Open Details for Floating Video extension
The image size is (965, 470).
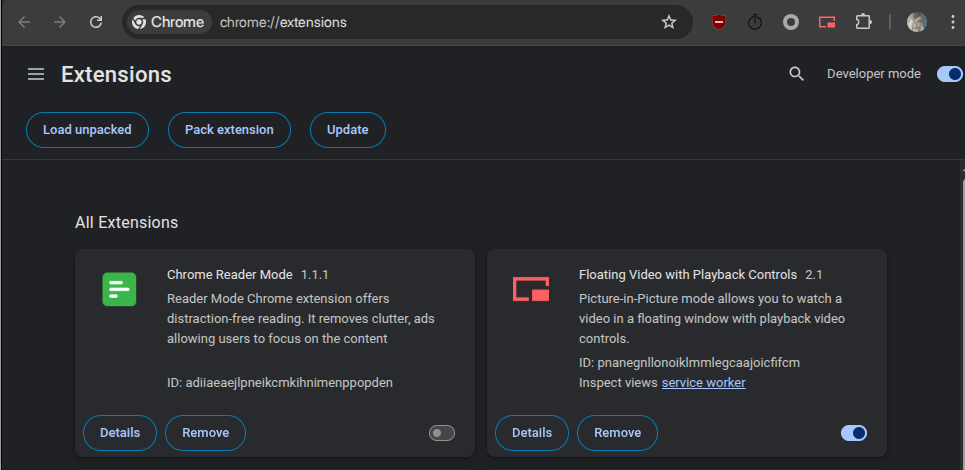[532, 433]
